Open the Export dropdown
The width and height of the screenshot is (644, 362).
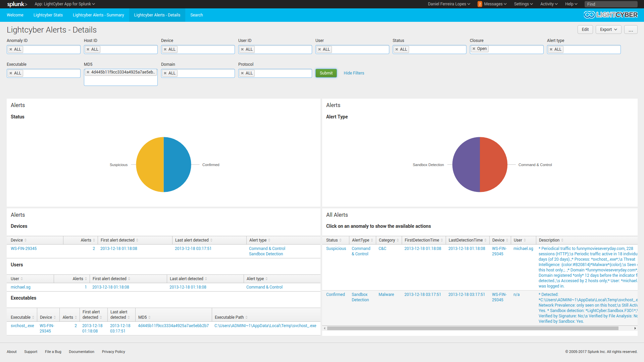608,30
